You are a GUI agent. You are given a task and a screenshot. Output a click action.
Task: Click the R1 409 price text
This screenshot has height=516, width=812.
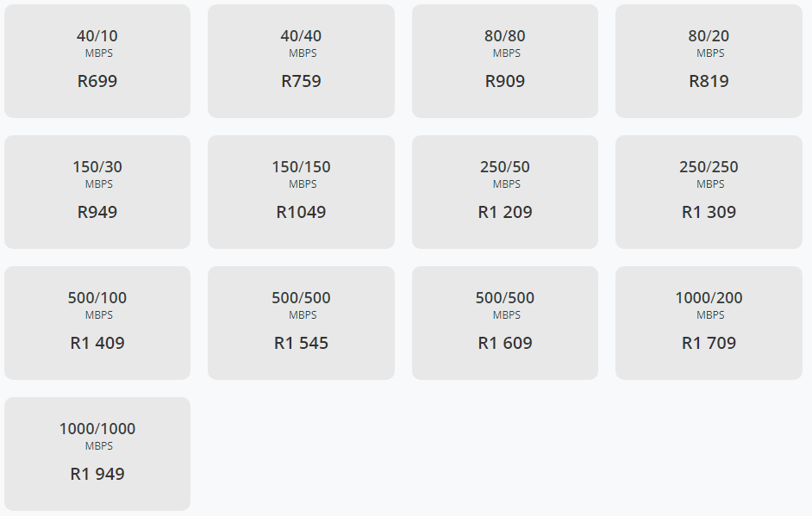pyautogui.click(x=97, y=344)
